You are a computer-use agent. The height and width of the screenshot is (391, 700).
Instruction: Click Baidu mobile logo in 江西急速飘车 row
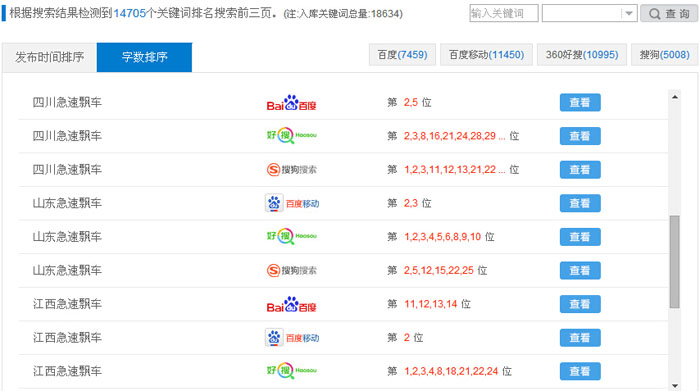tap(292, 338)
